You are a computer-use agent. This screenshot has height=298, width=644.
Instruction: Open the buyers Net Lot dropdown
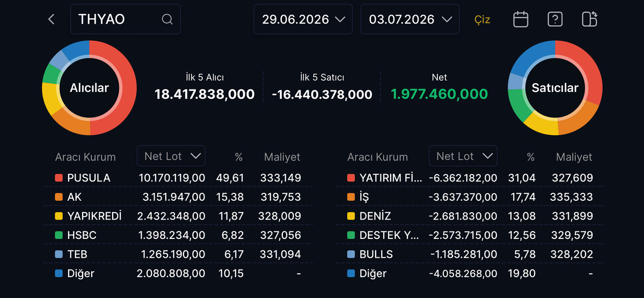[171, 156]
